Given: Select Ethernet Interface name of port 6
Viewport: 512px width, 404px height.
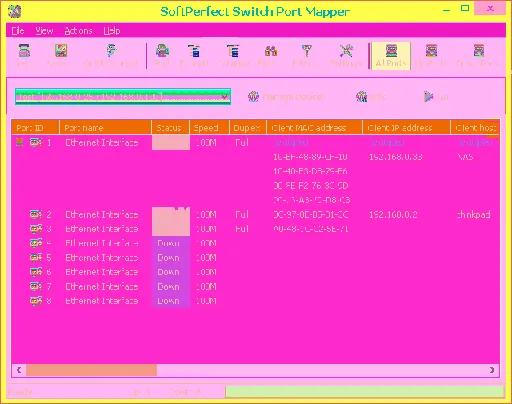Looking at the screenshot, I should [102, 272].
